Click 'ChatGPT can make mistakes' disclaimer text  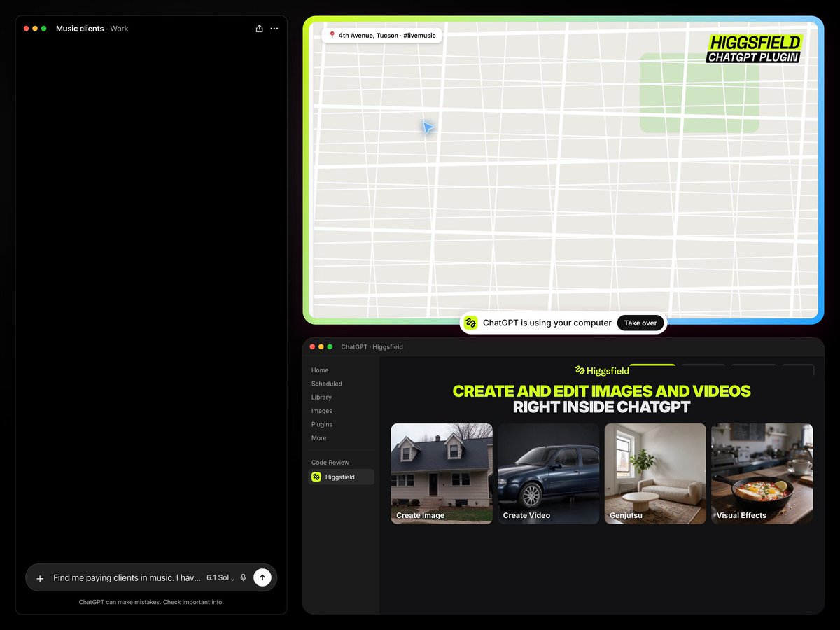pyautogui.click(x=151, y=602)
